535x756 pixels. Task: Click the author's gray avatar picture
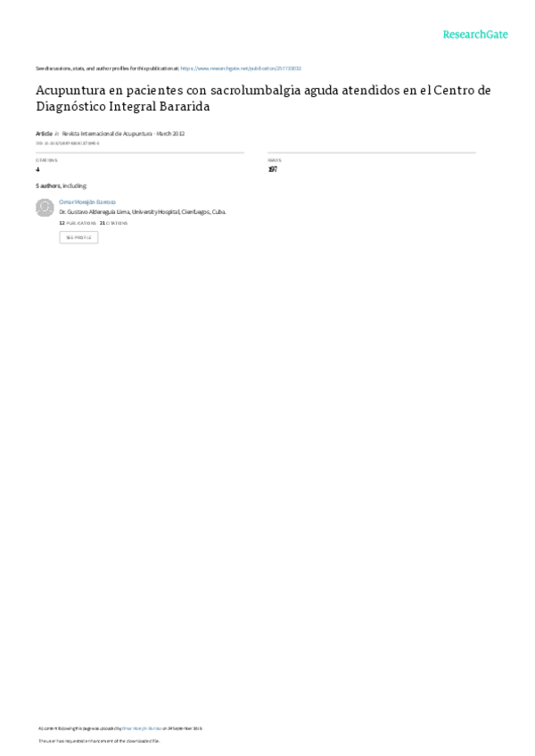coord(45,208)
